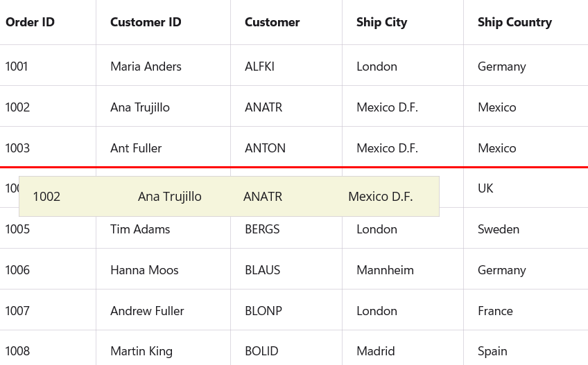Click the Customer ID column header
The height and width of the screenshot is (365, 588).
coord(146,22)
